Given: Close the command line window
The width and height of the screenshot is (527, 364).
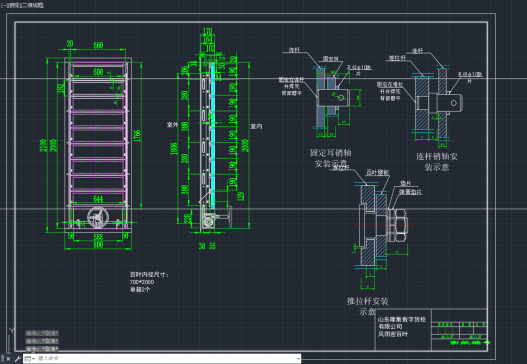Looking at the screenshot, I should [8, 359].
